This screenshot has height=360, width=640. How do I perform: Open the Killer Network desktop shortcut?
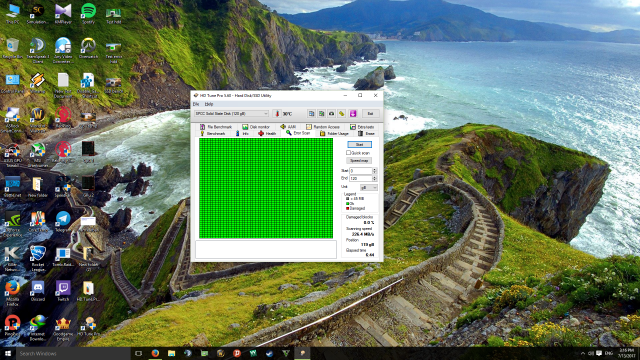click(13, 258)
